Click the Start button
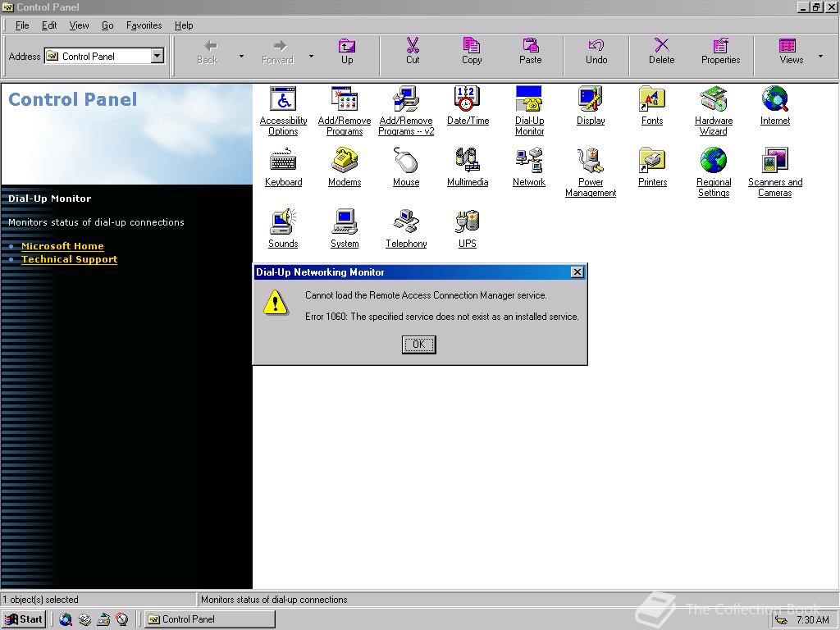Viewport: 840px width, 630px height. tap(24, 619)
